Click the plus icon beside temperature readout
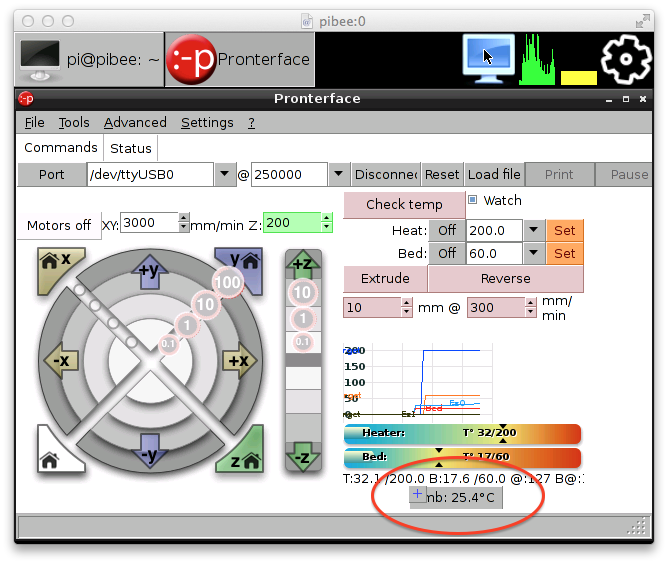668x564 pixels. point(418,494)
